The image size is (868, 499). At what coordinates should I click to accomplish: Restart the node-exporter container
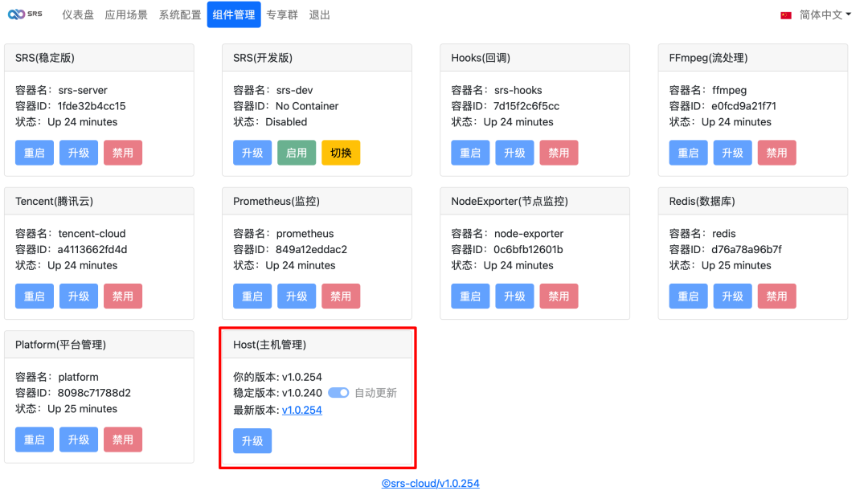[x=470, y=296]
